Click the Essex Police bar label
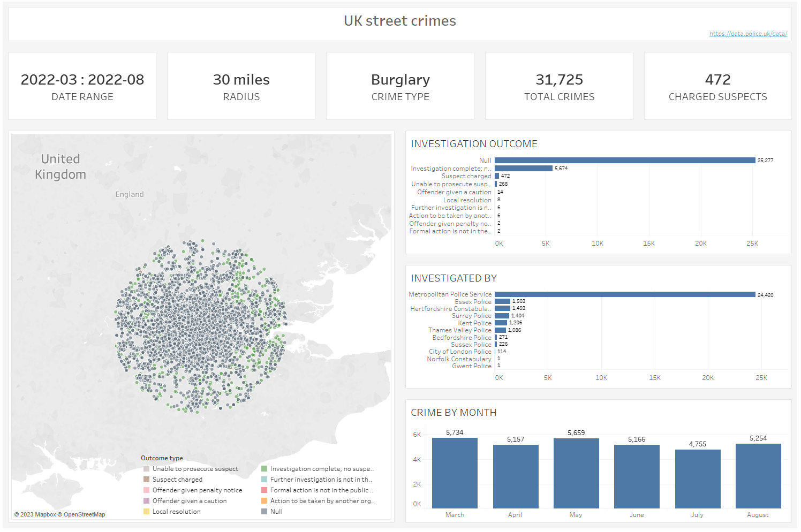Image resolution: width=801 pixels, height=532 pixels. pos(473,302)
